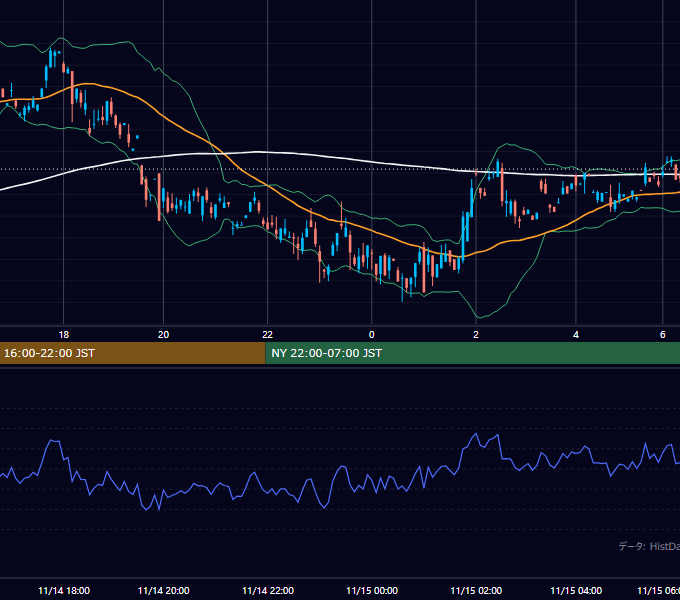Click the 11/14 20:00 date label
The height and width of the screenshot is (600, 680).
163,590
